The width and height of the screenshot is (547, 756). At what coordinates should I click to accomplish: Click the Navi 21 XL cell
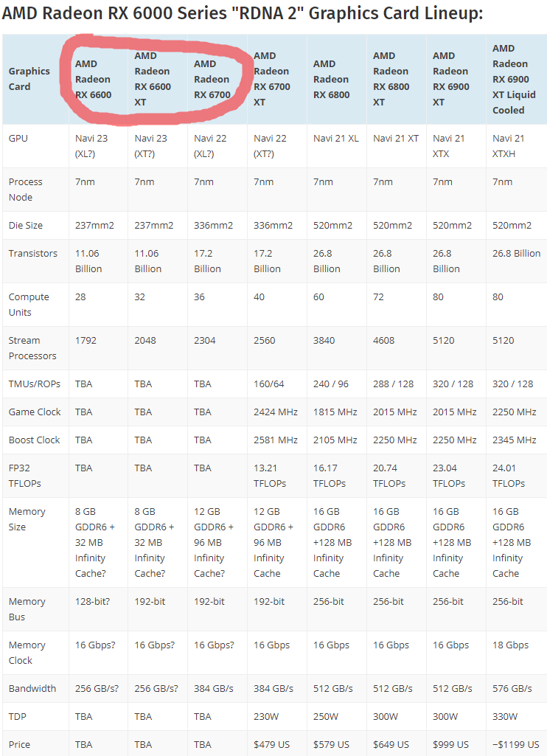pos(335,138)
